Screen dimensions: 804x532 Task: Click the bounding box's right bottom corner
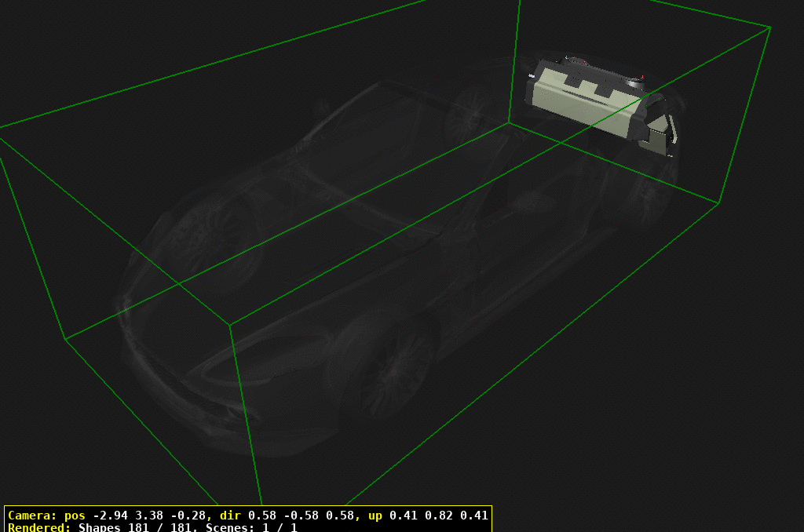click(x=718, y=203)
